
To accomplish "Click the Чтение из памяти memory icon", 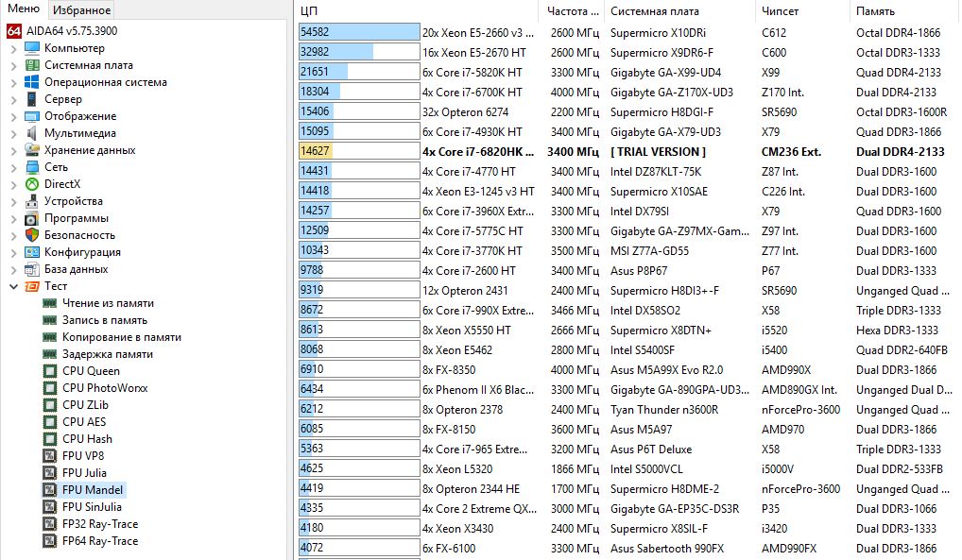I will click(50, 303).
